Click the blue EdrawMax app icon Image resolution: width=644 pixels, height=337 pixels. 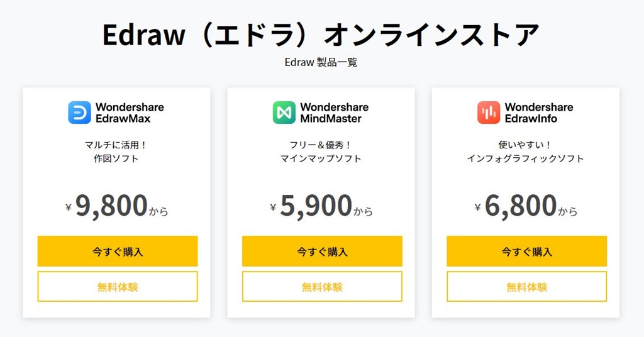[79, 113]
